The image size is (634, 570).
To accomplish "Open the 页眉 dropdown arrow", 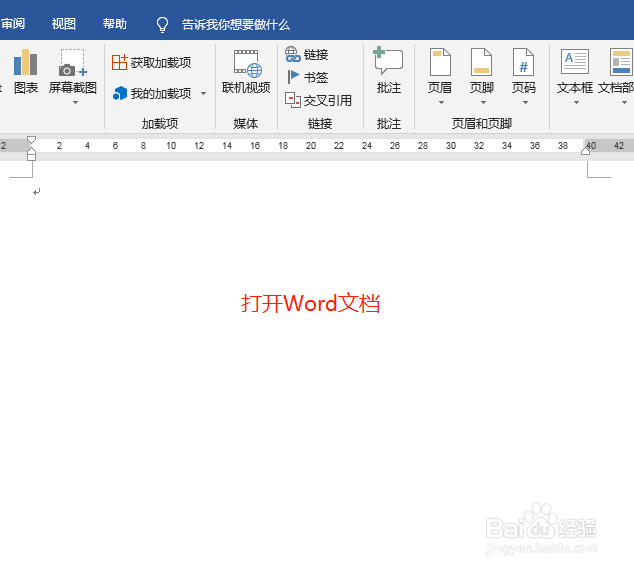I will point(441,103).
